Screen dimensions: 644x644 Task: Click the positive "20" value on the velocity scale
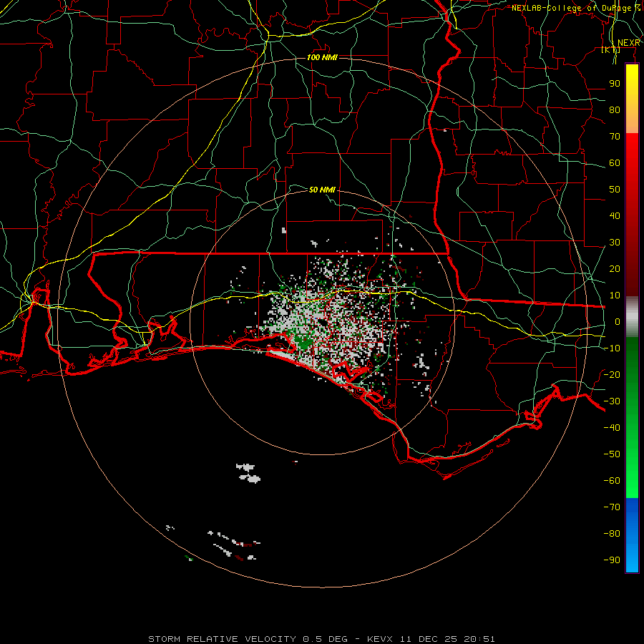tap(615, 269)
